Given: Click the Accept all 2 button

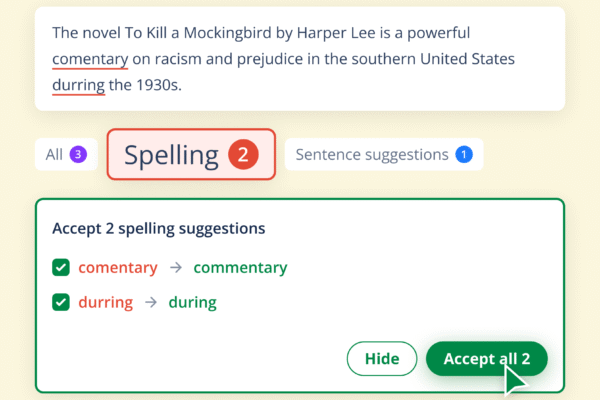Looking at the screenshot, I should 486,359.
